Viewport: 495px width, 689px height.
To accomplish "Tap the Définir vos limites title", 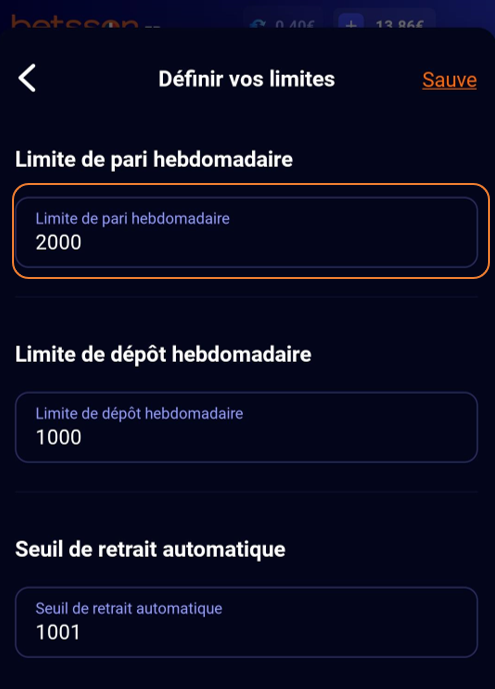I will click(x=247, y=79).
